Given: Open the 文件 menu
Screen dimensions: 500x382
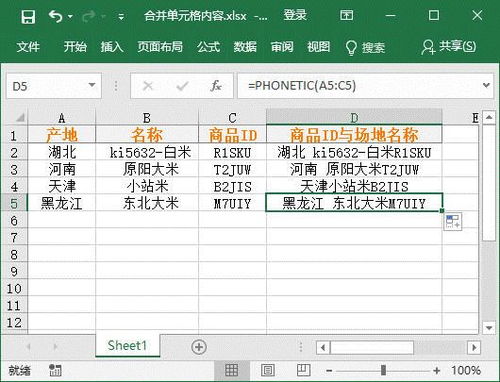Looking at the screenshot, I should click(28, 47).
